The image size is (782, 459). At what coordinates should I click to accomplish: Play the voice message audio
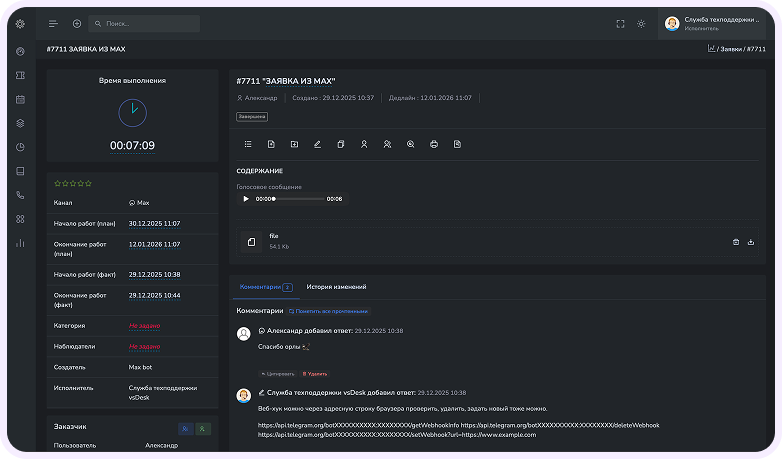pyautogui.click(x=246, y=199)
